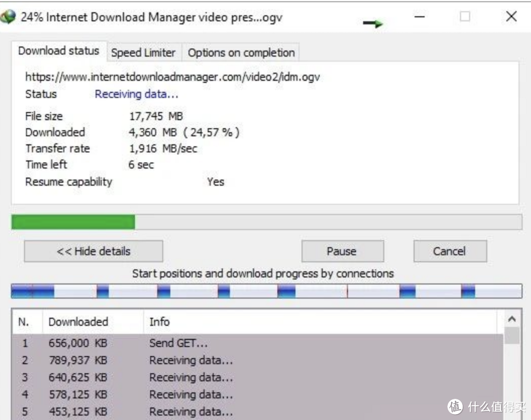Select connection row with 578,125 KB

[258, 394]
